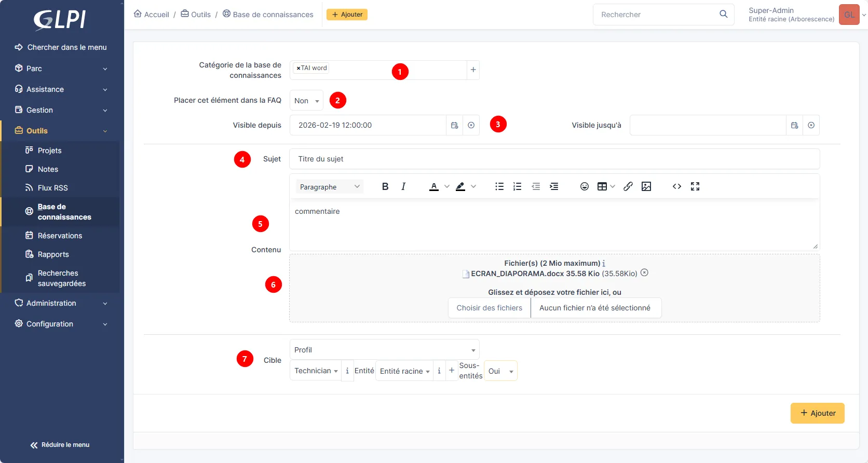Click the Sujet title field
The image size is (868, 463).
pos(554,159)
